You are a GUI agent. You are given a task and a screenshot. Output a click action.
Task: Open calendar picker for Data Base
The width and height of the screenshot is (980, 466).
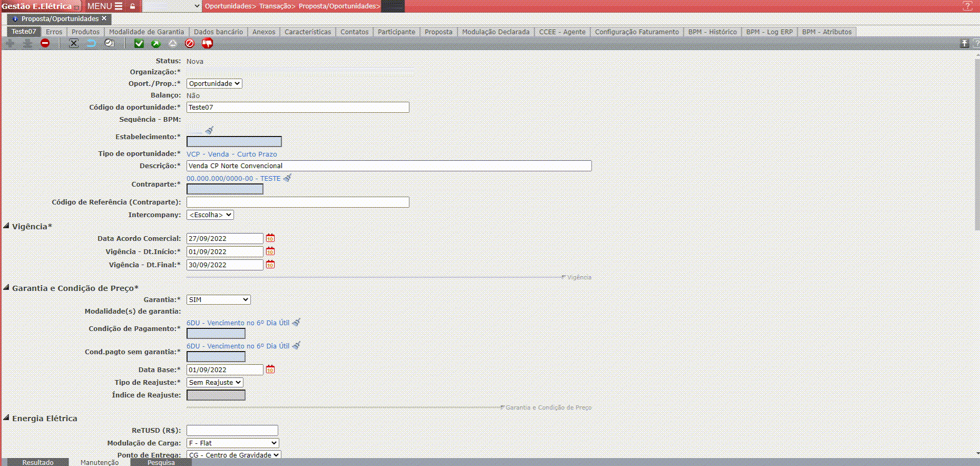pyautogui.click(x=270, y=370)
